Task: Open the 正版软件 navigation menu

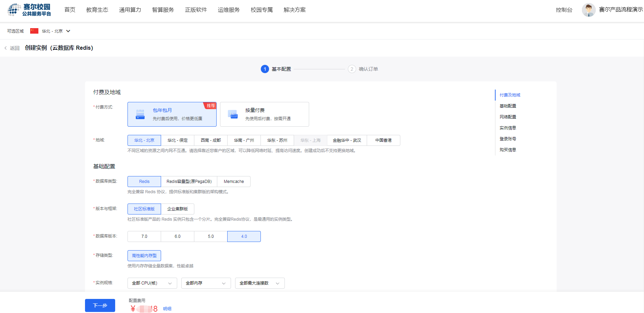Action: pyautogui.click(x=196, y=10)
